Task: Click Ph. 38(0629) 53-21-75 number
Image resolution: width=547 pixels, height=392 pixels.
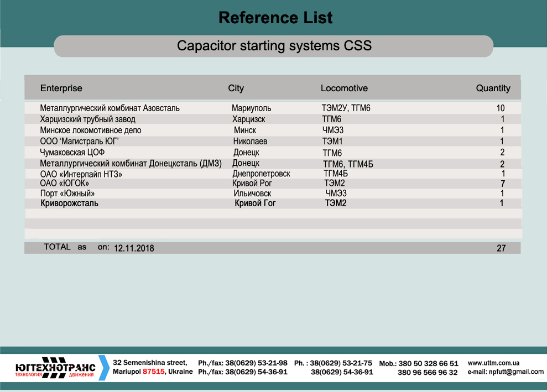Action: tap(333, 363)
